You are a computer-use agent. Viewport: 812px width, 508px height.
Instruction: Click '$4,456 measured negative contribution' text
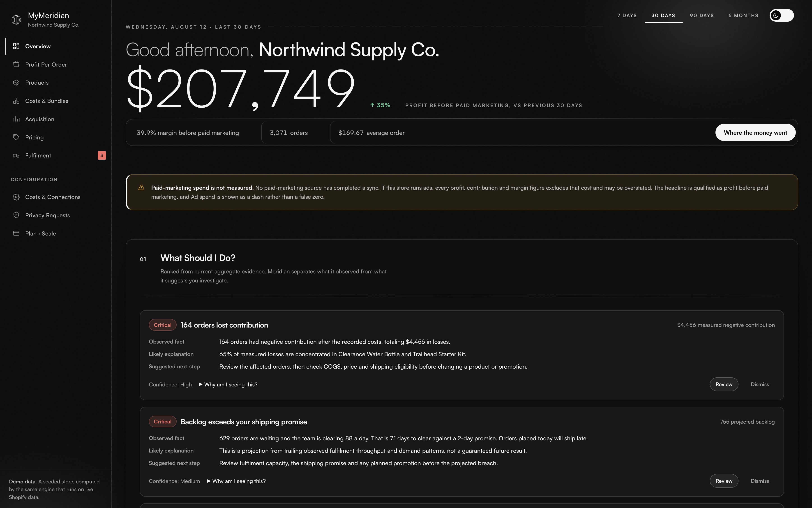click(x=726, y=325)
